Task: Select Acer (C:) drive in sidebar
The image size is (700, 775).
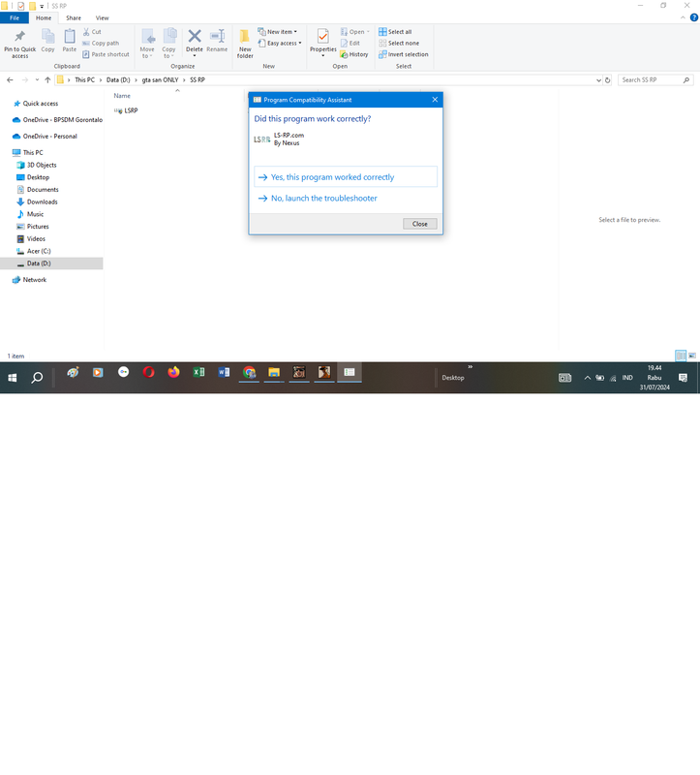Action: point(39,251)
